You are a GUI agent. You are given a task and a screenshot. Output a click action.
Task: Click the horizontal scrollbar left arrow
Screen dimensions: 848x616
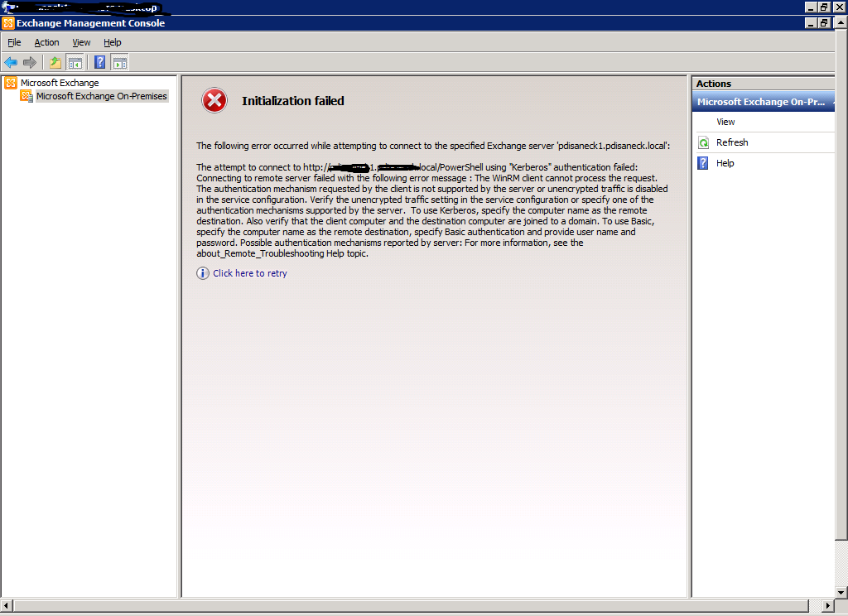pos(6,605)
